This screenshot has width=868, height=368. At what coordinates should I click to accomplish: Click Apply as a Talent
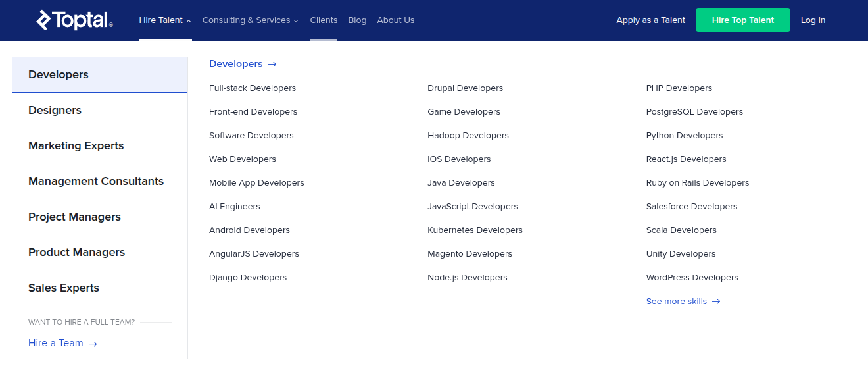click(x=651, y=20)
